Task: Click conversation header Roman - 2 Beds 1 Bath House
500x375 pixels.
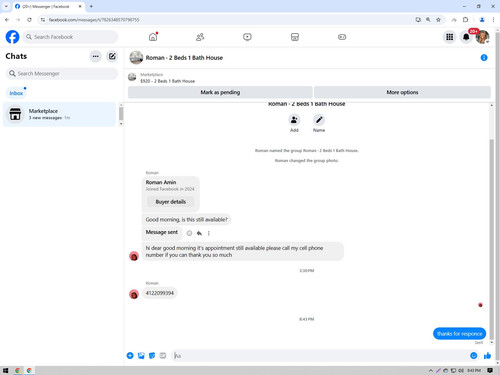Action: click(184, 58)
